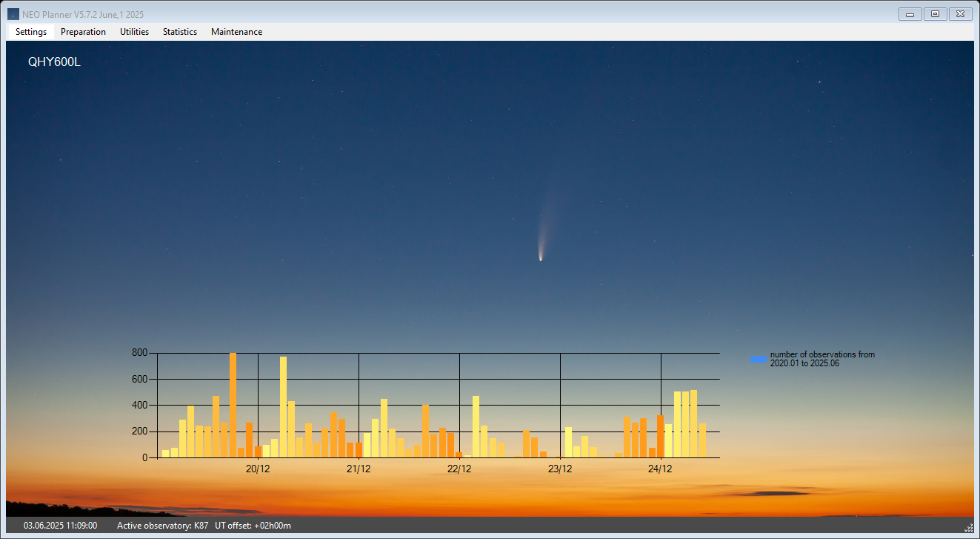Viewport: 980px width, 539px height.
Task: Close the NEO Planner window
Action: click(960, 14)
